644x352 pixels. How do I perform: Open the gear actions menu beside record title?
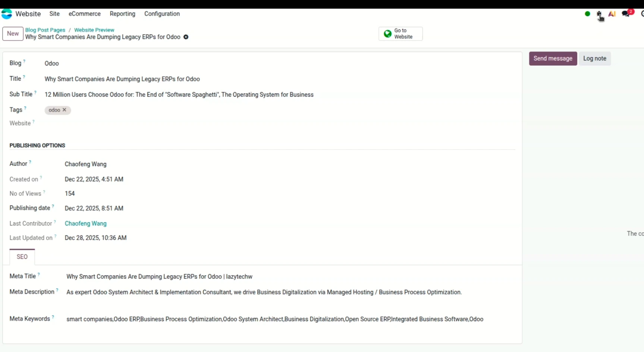point(186,37)
